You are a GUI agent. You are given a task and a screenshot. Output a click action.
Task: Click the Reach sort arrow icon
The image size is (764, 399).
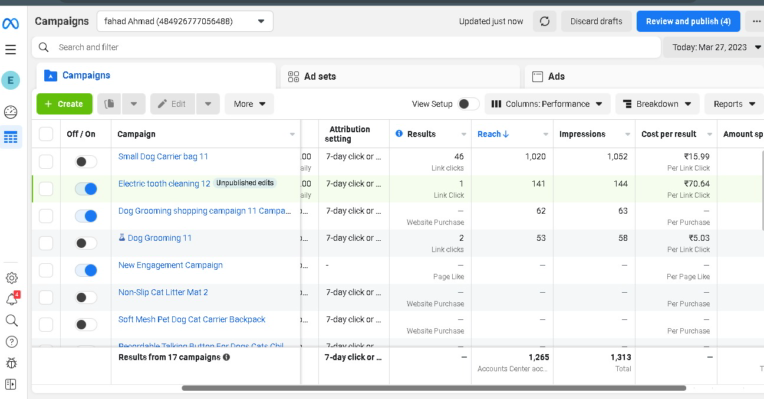coord(506,134)
